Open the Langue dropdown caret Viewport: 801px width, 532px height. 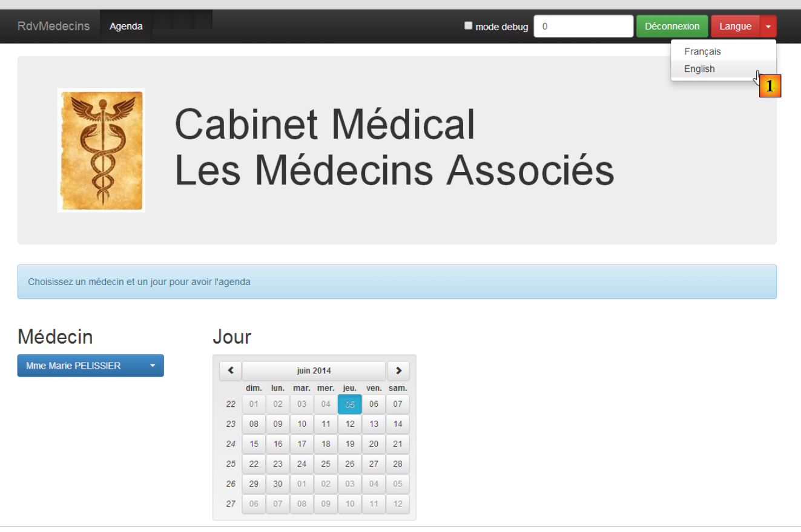coord(768,27)
